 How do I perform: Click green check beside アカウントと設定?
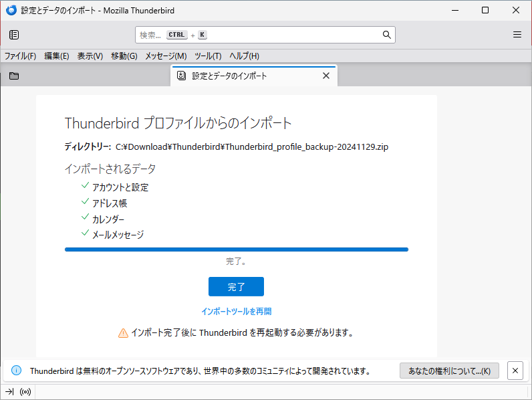[x=85, y=185]
